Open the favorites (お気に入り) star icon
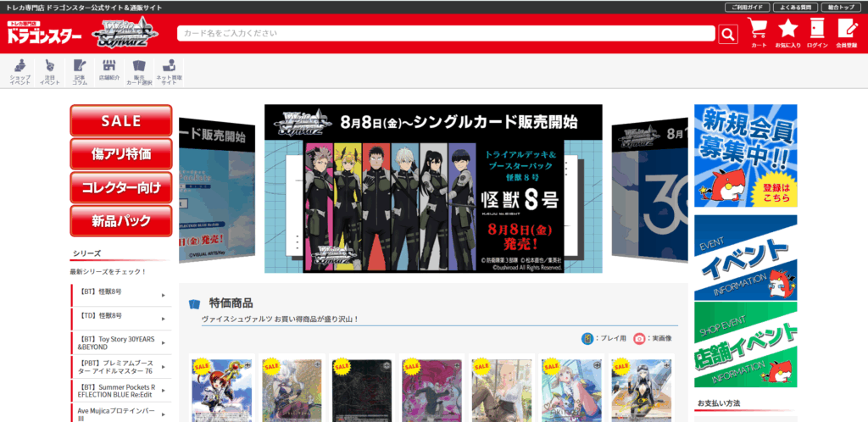 coord(788,32)
